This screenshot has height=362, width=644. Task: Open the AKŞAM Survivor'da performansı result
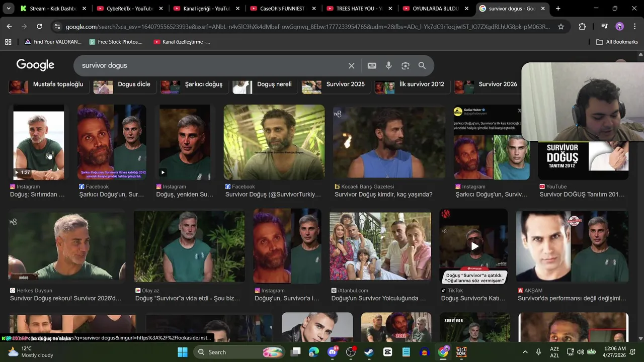click(x=572, y=245)
